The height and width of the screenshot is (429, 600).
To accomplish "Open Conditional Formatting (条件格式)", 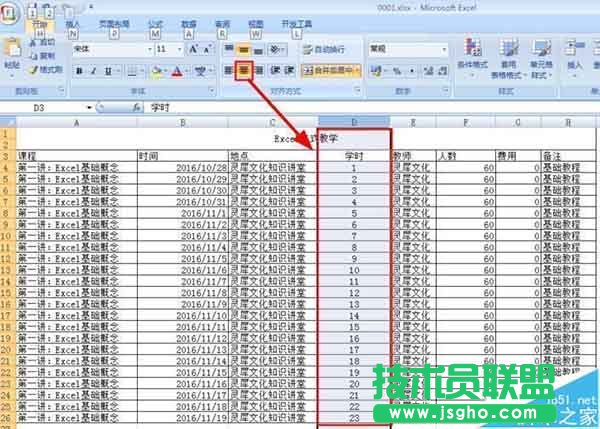I will click(473, 56).
